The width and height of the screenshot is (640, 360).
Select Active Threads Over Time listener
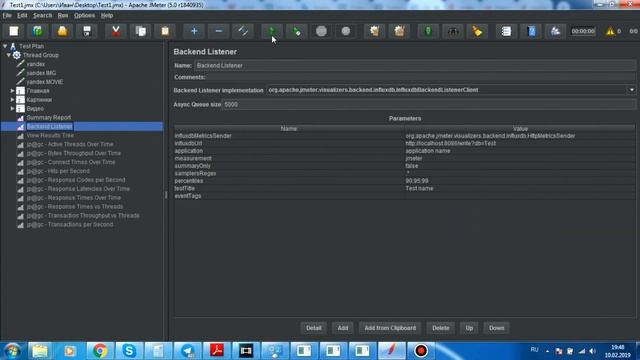70,144
